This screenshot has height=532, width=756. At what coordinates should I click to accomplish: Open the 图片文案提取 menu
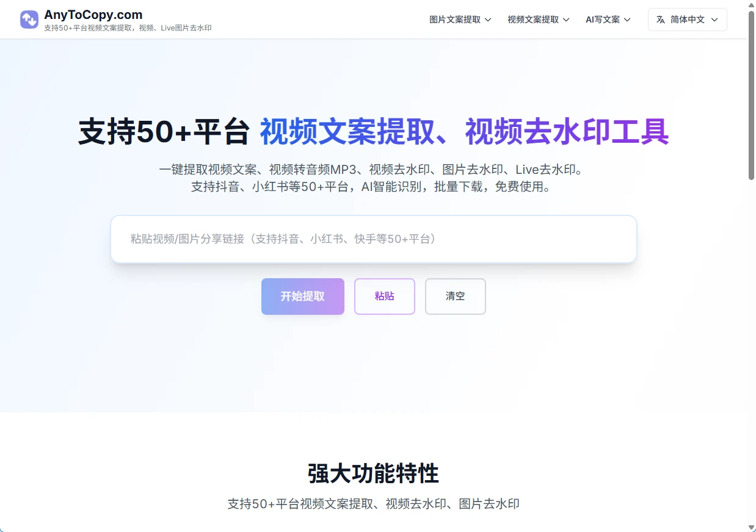[x=455, y=19]
